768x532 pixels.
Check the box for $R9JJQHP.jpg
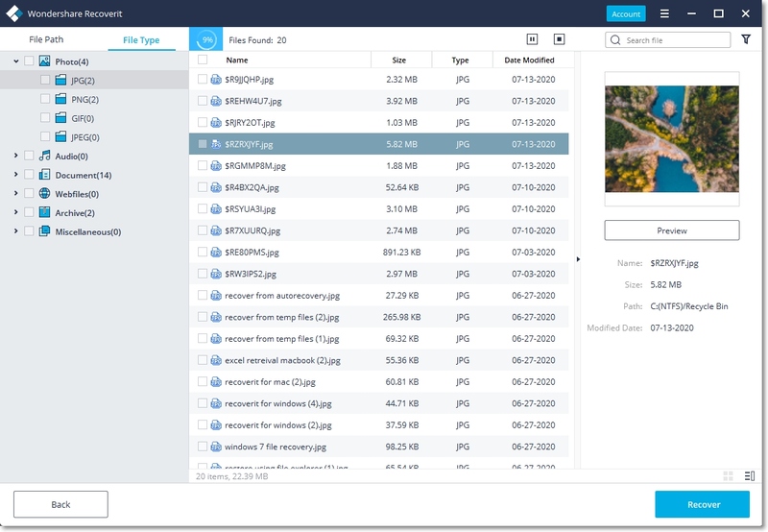(x=203, y=79)
